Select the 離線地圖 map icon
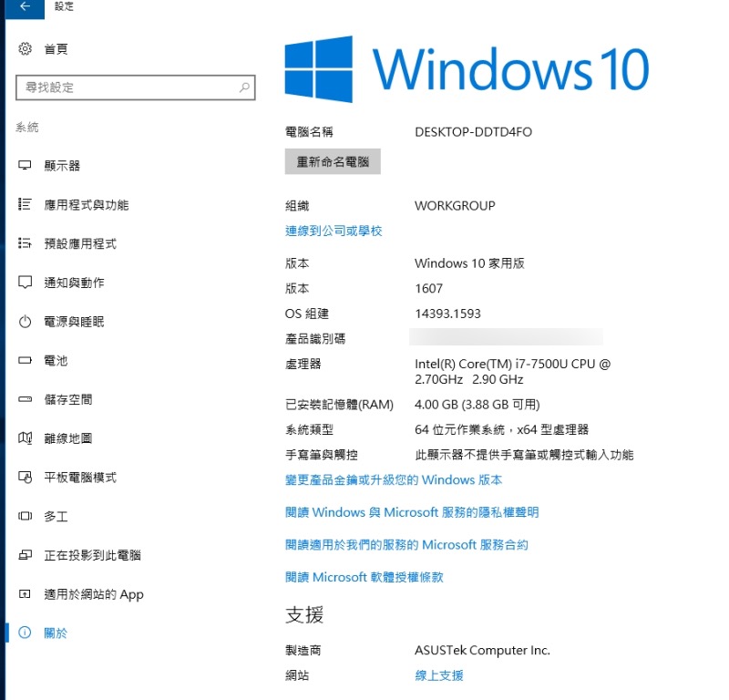Image resolution: width=729 pixels, height=700 pixels. pos(25,438)
